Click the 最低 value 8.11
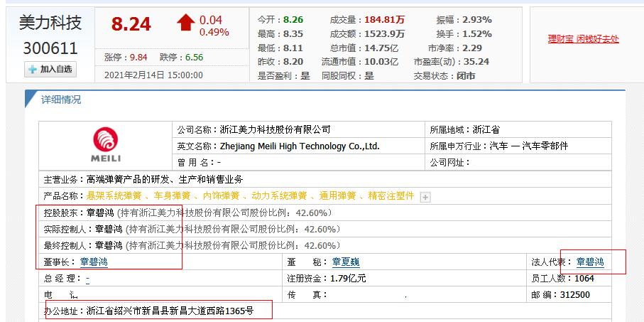 click(293, 48)
